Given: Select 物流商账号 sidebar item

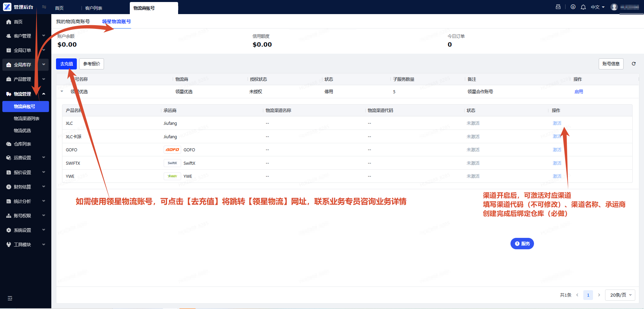Looking at the screenshot, I should tap(25, 106).
